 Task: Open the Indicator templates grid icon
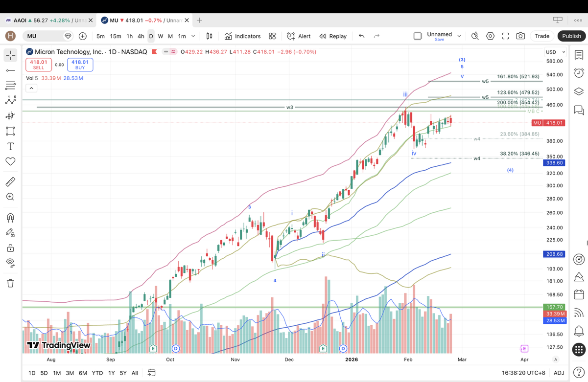272,36
